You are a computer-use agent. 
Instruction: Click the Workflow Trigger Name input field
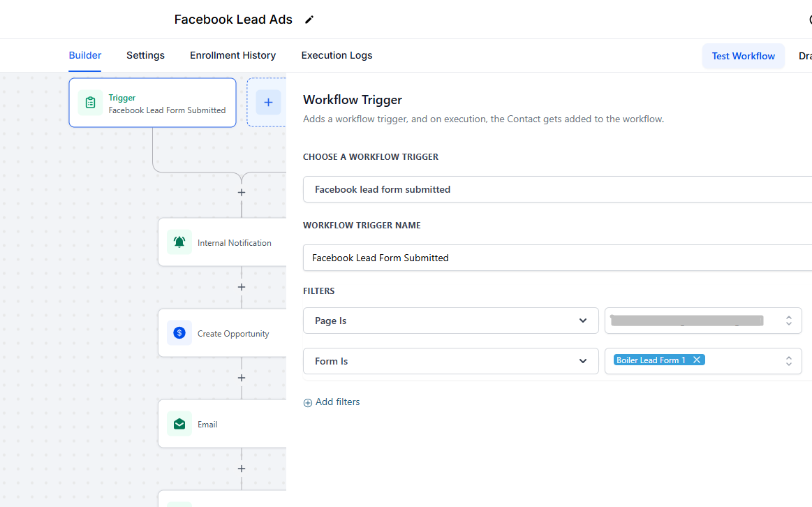coord(557,258)
